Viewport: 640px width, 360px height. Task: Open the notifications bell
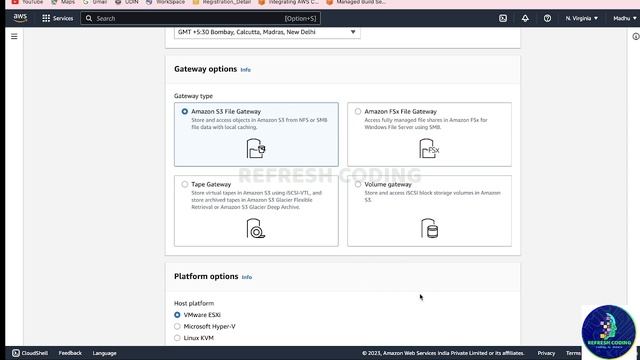525,18
